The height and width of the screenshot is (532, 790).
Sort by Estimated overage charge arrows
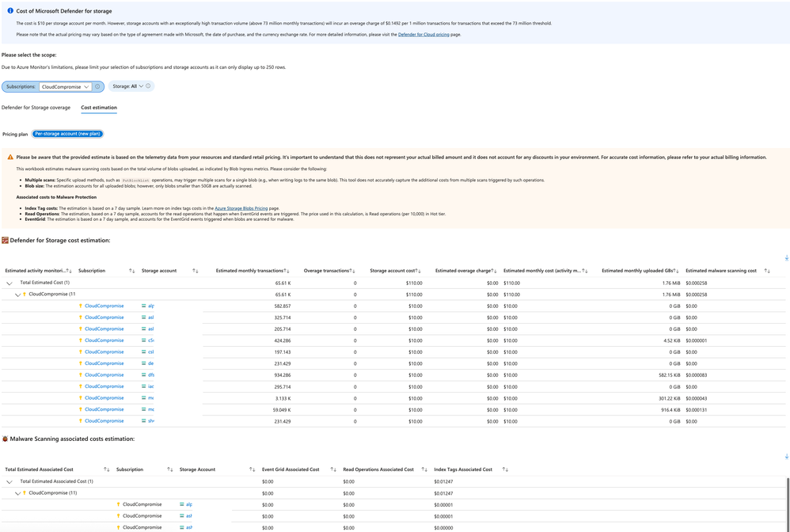(x=494, y=271)
